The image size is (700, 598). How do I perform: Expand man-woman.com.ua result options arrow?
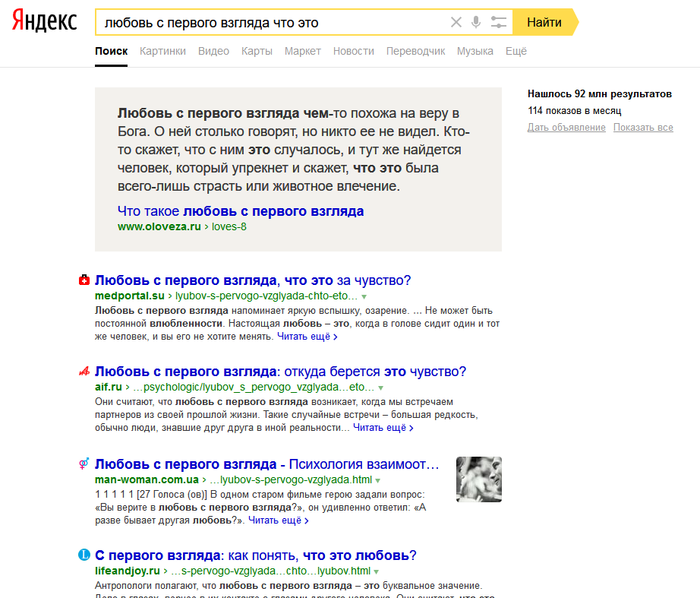point(377,480)
